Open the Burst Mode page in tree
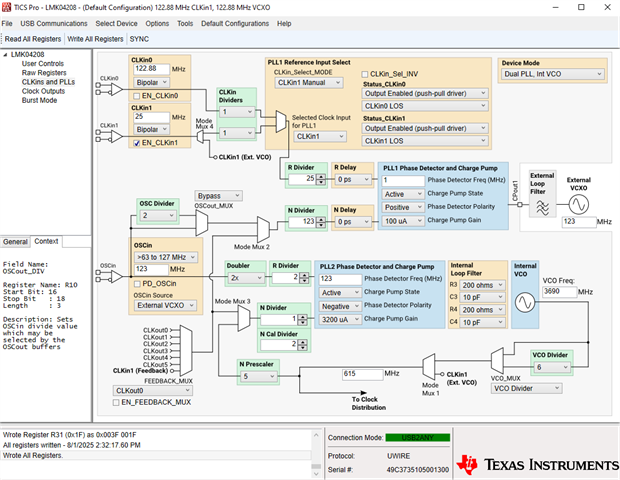620x480 pixels. coord(39,100)
